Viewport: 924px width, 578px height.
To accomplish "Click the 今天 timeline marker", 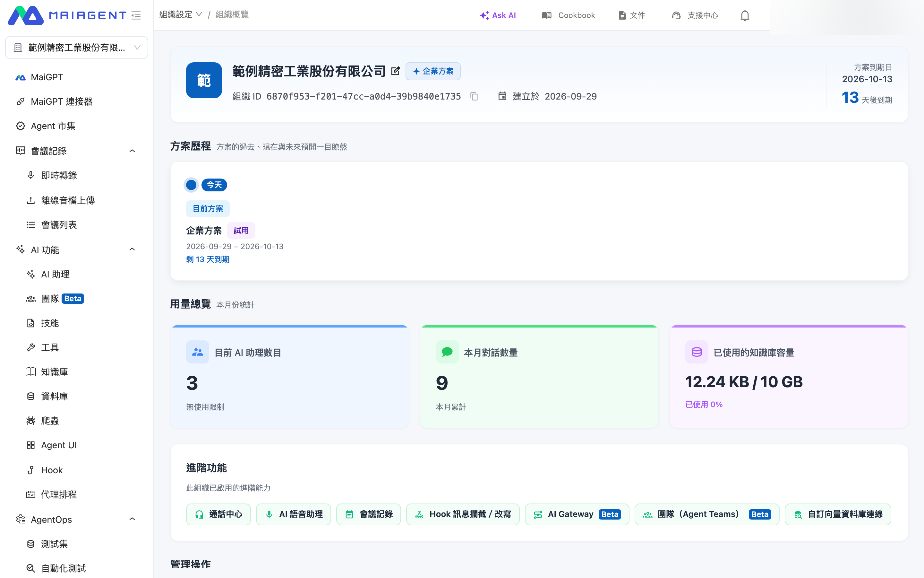I will click(x=214, y=185).
